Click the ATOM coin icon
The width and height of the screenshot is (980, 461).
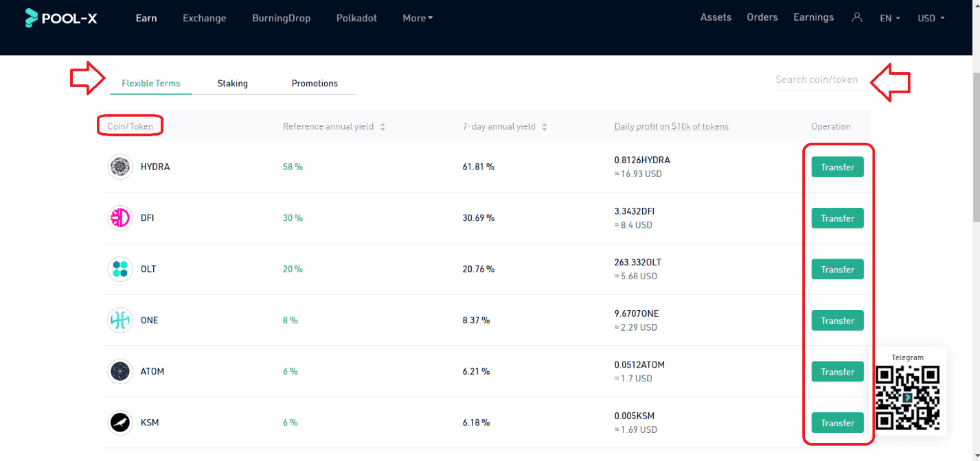(x=120, y=371)
